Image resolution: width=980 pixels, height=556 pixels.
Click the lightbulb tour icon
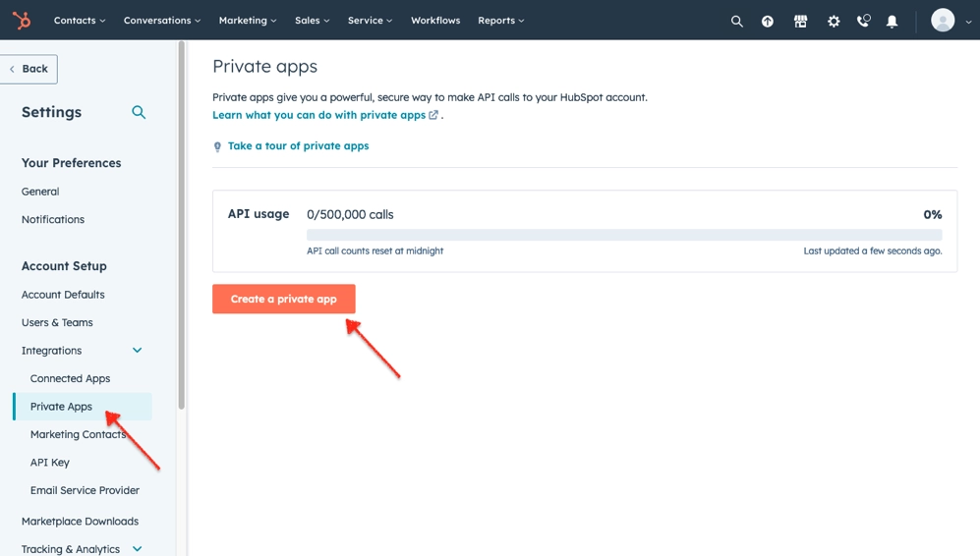click(x=217, y=146)
